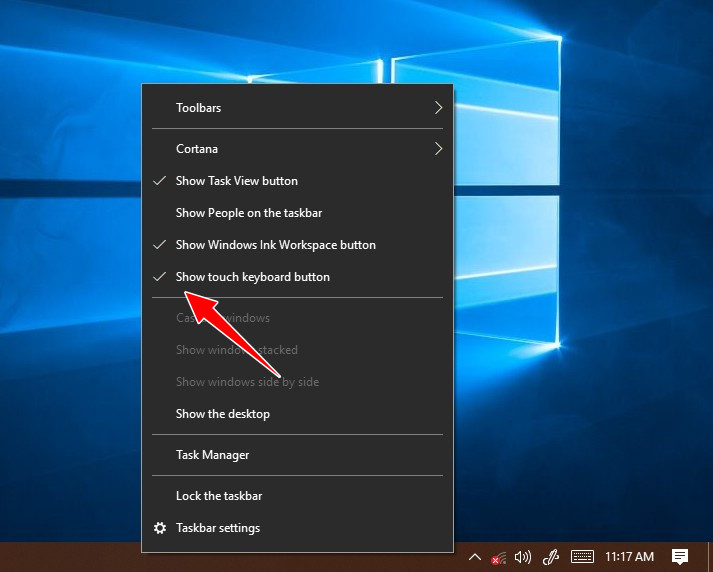The image size is (713, 572).
Task: Open Windows Ink Workspace pen icon
Action: click(549, 556)
